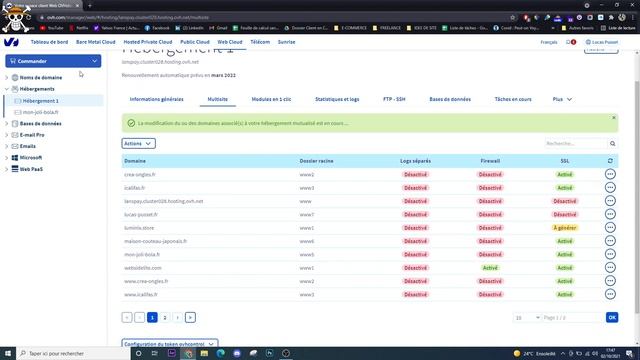Image resolution: width=640 pixels, height=360 pixels.
Task: Open Chrome in the taskbar
Action: pos(188,353)
